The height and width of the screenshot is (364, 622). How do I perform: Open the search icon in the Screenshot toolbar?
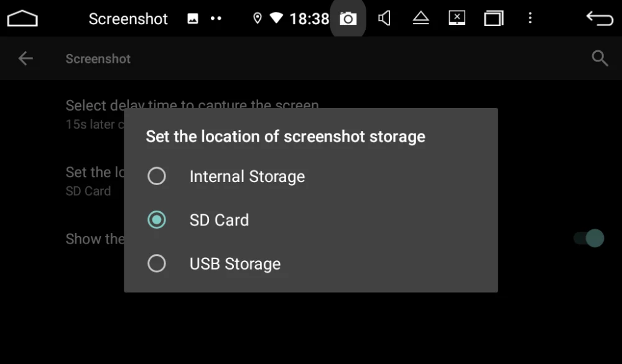click(x=599, y=58)
